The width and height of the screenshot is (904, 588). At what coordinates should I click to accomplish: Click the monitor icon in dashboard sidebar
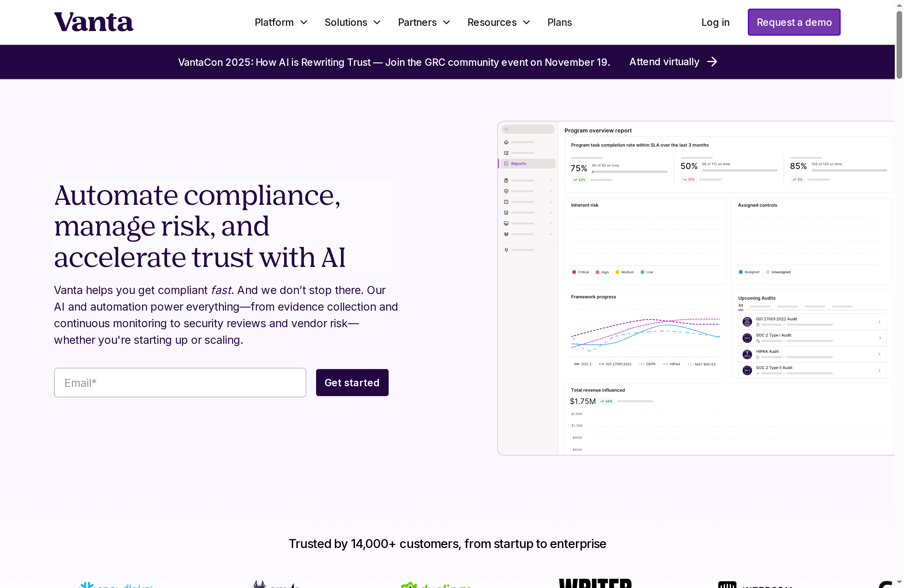[x=506, y=223]
